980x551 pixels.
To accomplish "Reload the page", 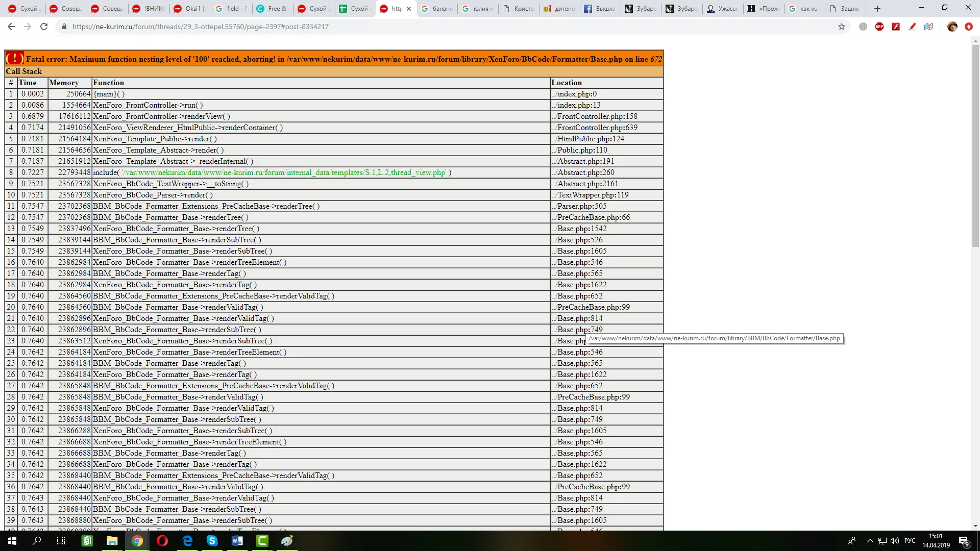I will pyautogui.click(x=44, y=27).
